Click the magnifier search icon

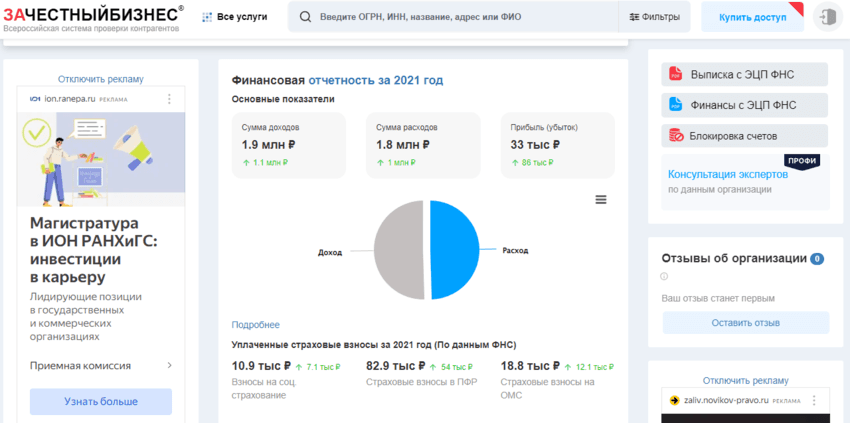pos(306,17)
